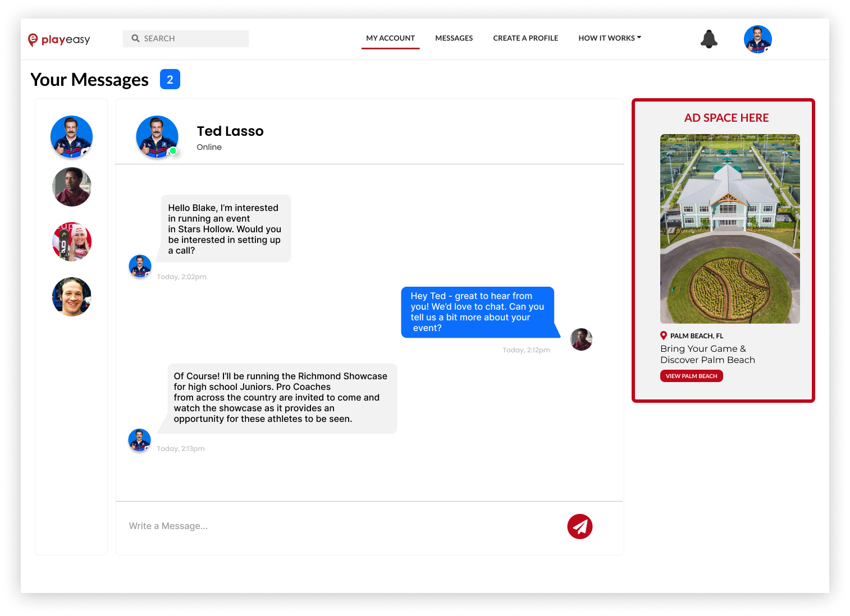Open the MY ACCOUNT tab

[390, 38]
